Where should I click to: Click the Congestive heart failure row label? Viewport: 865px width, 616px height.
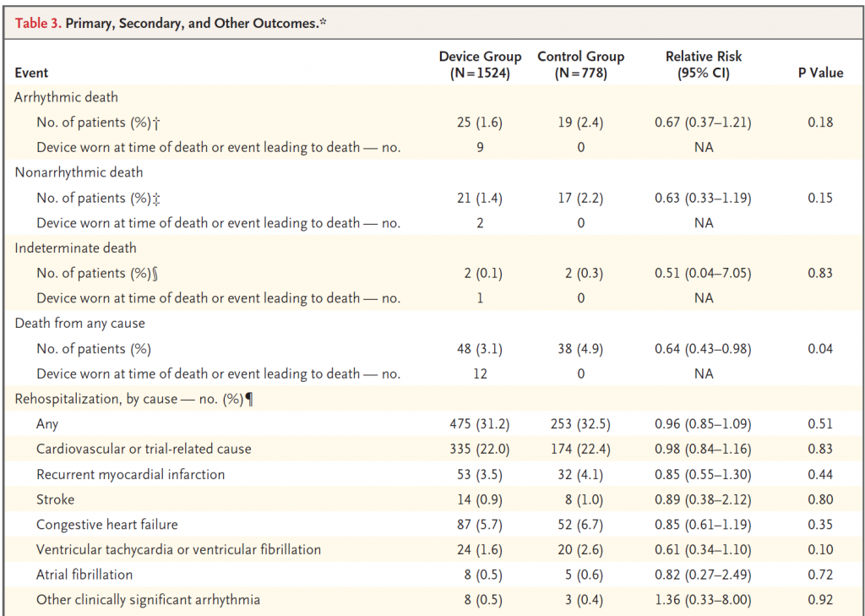[x=106, y=525]
